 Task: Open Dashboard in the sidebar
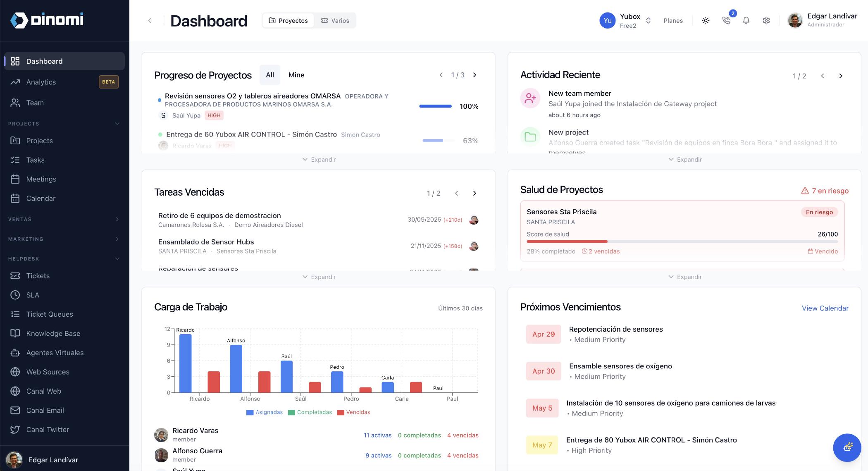point(64,61)
